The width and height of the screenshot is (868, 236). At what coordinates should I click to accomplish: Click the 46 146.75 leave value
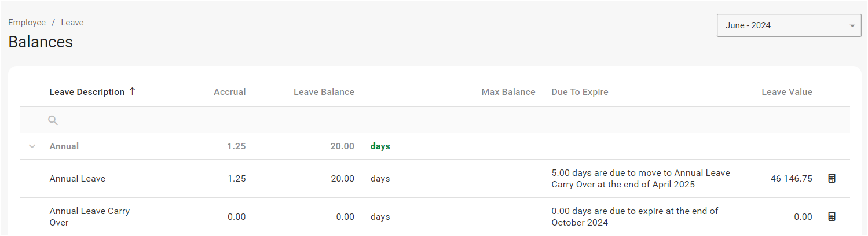pyautogui.click(x=791, y=179)
